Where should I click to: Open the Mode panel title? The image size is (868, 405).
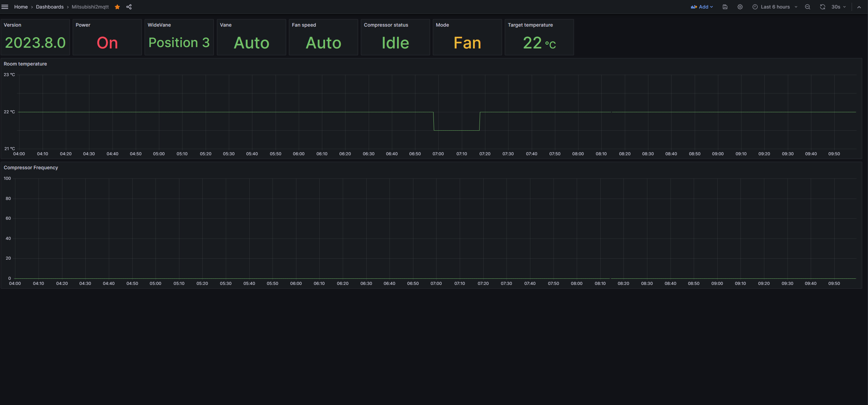pyautogui.click(x=442, y=25)
